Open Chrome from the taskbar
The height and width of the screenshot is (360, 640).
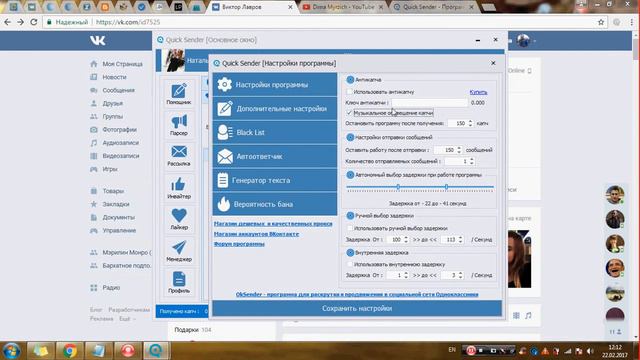coord(70,351)
